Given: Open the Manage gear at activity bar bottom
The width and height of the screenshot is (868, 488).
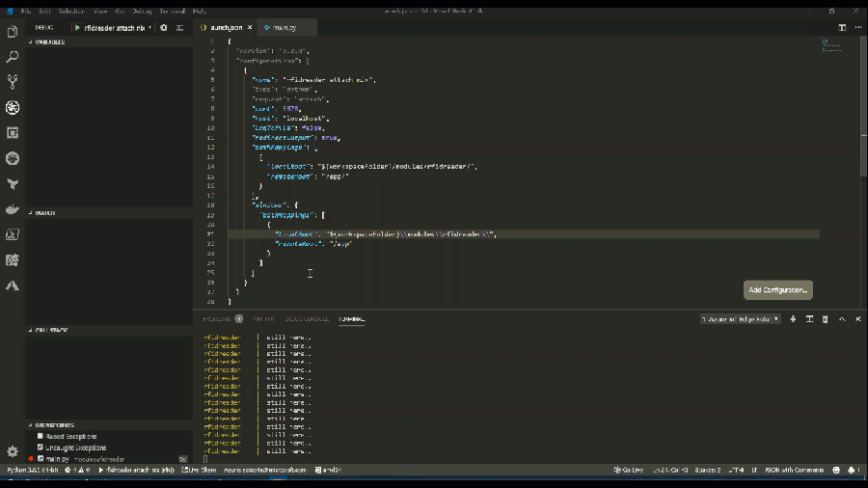Looking at the screenshot, I should pos(13,451).
